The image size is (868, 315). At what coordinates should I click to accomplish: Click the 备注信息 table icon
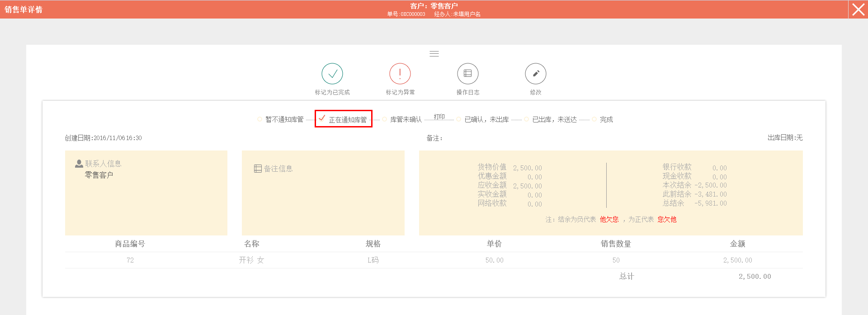258,169
